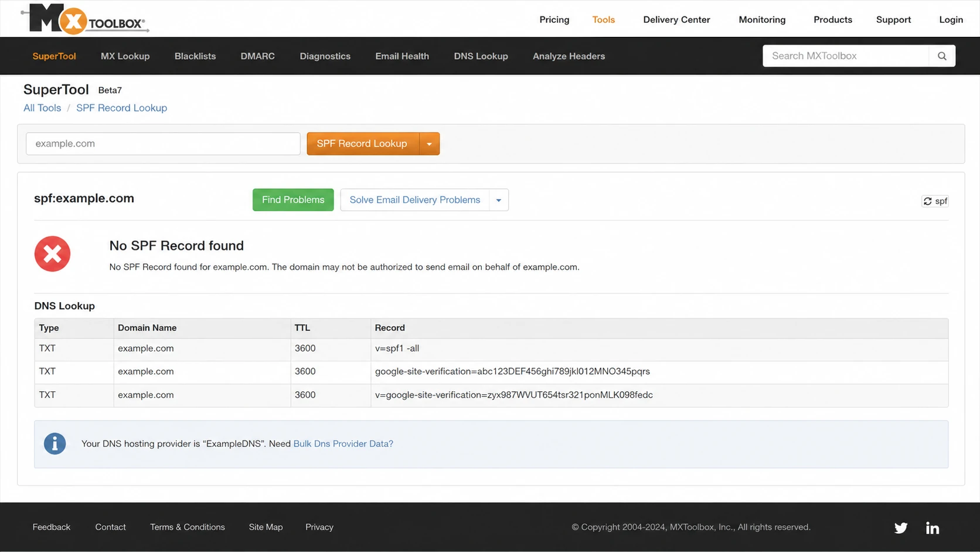Select the google-site-verification=abc123 record cell
Viewport: 980px width, 552px height.
pos(659,372)
